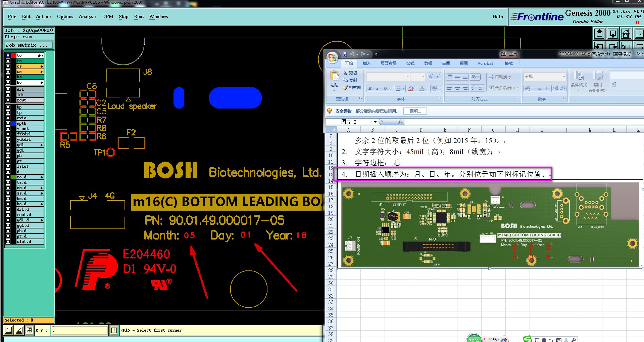Viewport: 644px width, 342px height.
Task: Open the DFM menu in Genesis
Action: [108, 16]
